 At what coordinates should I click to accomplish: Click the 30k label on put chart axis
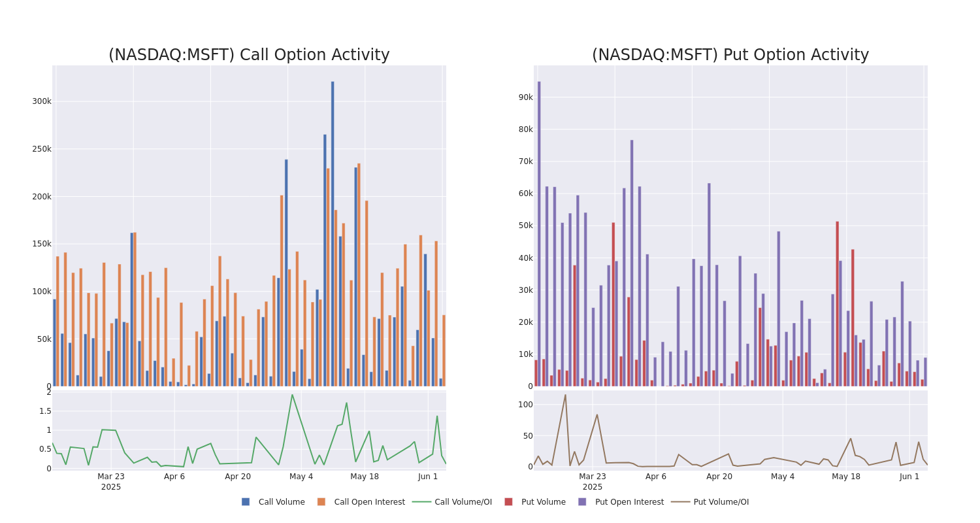coord(526,290)
